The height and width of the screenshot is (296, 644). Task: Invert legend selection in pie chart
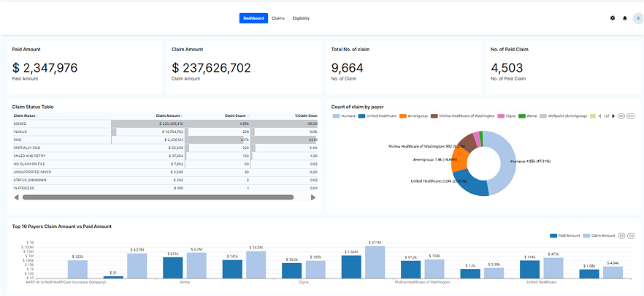pos(631,115)
